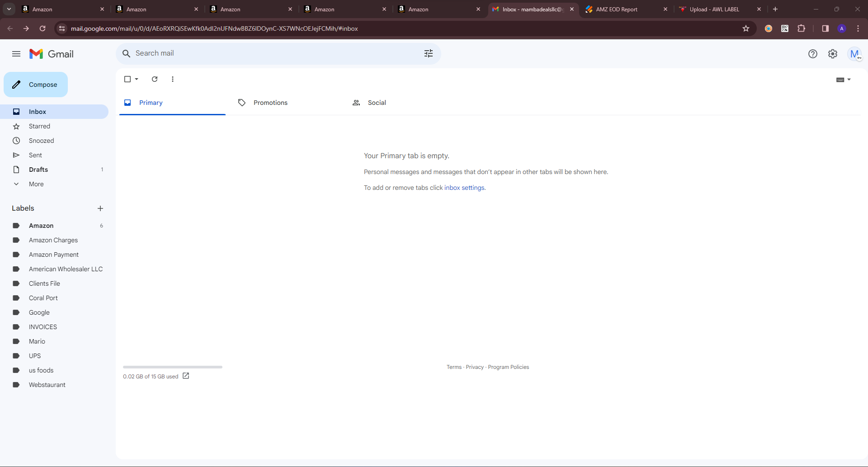Open Chrome profile avatar
The height and width of the screenshot is (467, 868).
point(842,28)
